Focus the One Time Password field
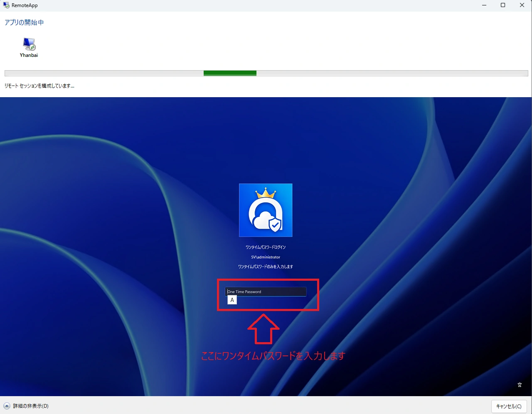532x414 pixels. tap(266, 292)
